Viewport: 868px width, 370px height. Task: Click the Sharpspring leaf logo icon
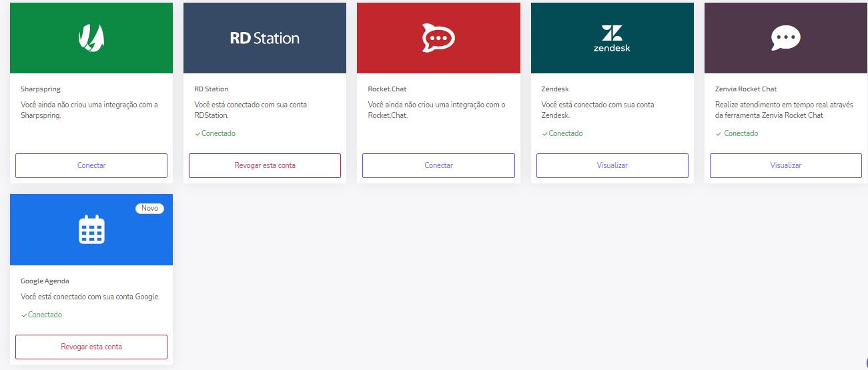click(x=91, y=37)
